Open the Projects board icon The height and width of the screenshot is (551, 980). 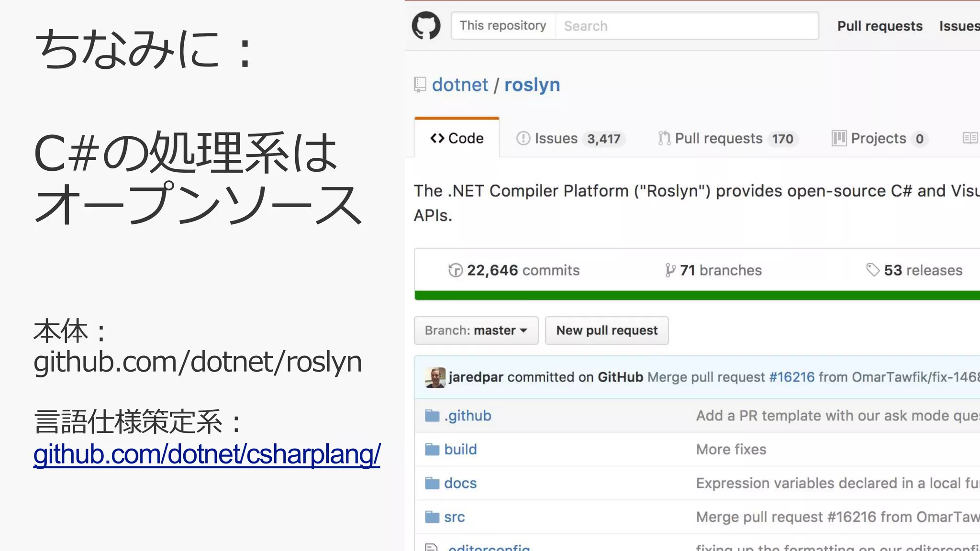coord(839,138)
